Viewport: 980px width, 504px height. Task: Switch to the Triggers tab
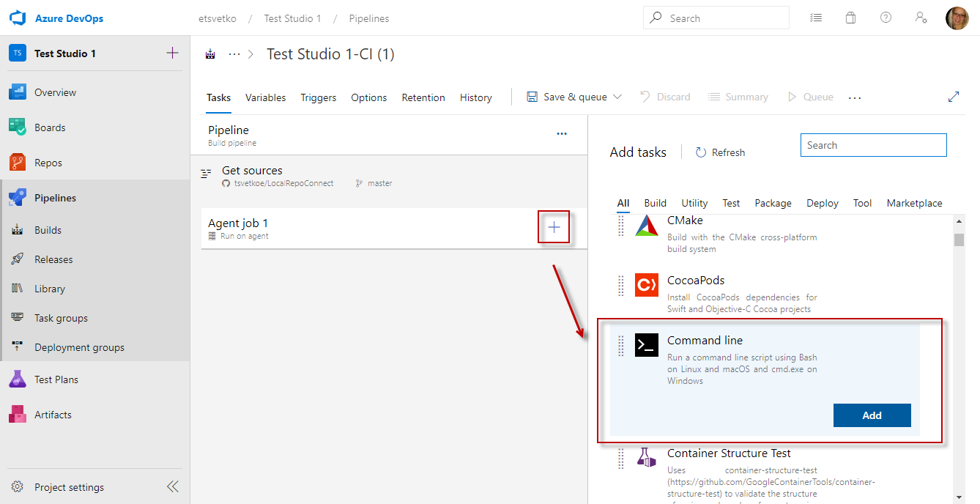point(319,97)
